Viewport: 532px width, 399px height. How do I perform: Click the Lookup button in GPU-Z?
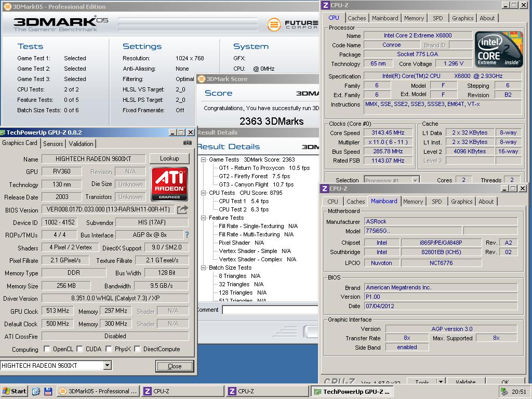pos(169,158)
